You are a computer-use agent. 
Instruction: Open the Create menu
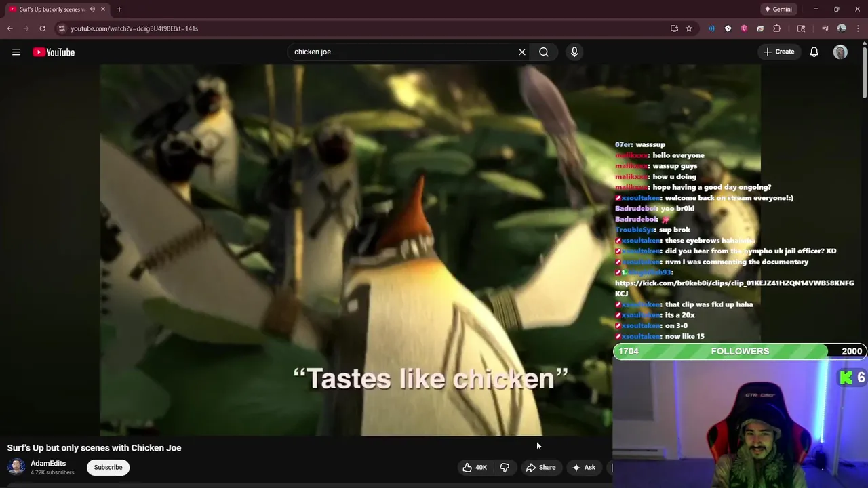pos(778,52)
